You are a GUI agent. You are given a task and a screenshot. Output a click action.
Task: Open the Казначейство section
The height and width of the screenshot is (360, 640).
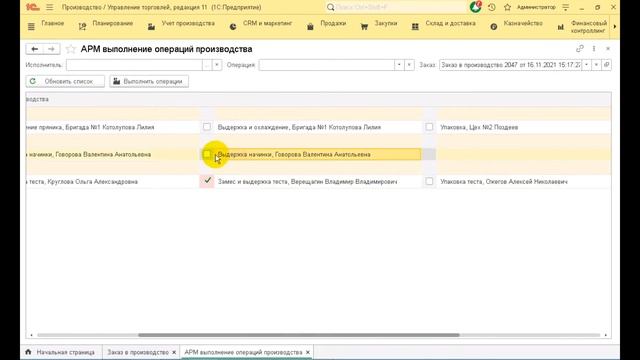pos(523,23)
